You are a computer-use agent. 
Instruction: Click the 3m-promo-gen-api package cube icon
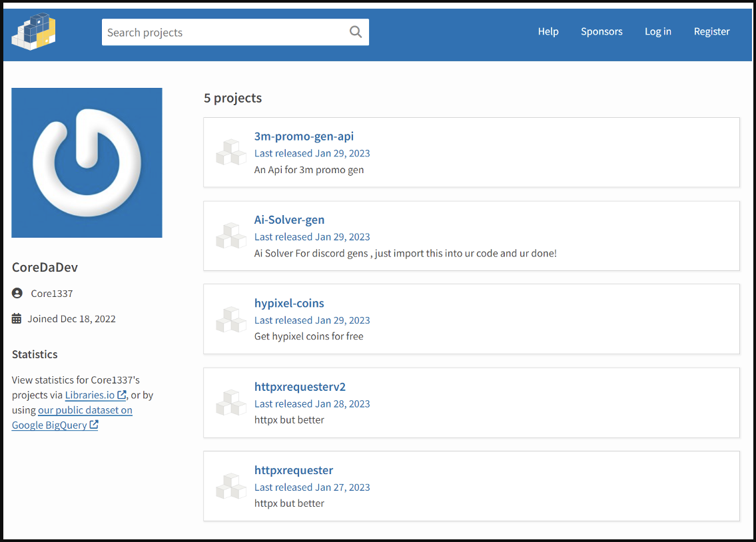(231, 152)
